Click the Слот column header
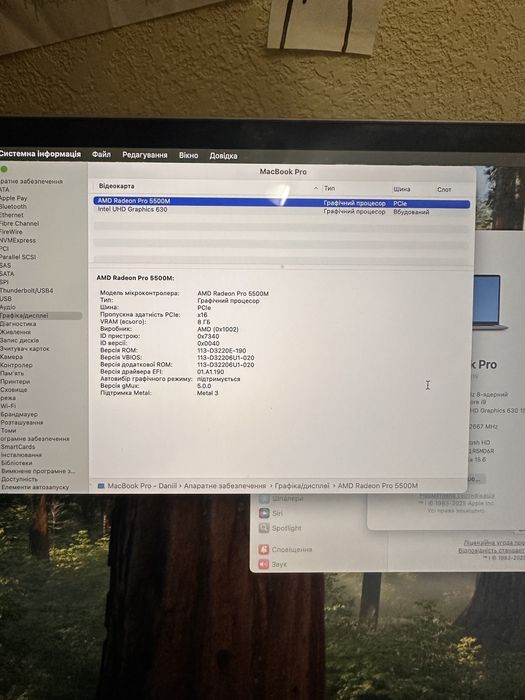The width and height of the screenshot is (525, 700). point(444,189)
